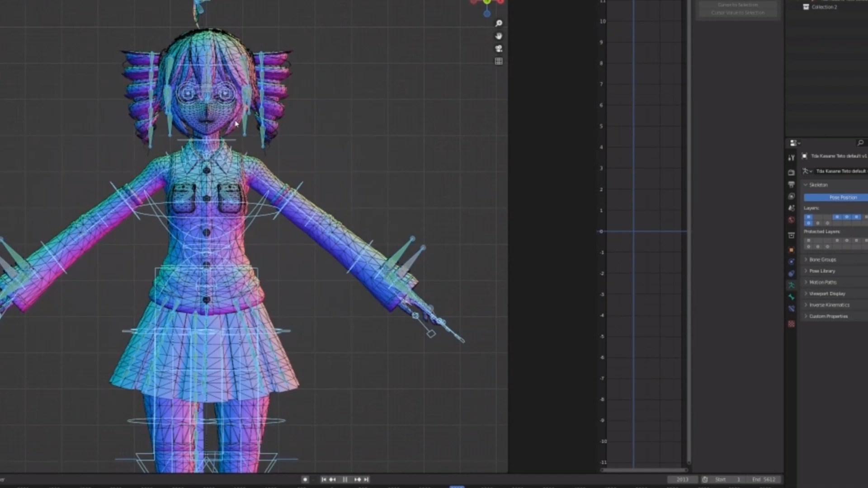Expand the Pose Library panel
The height and width of the screenshot is (488, 868).
click(806, 271)
